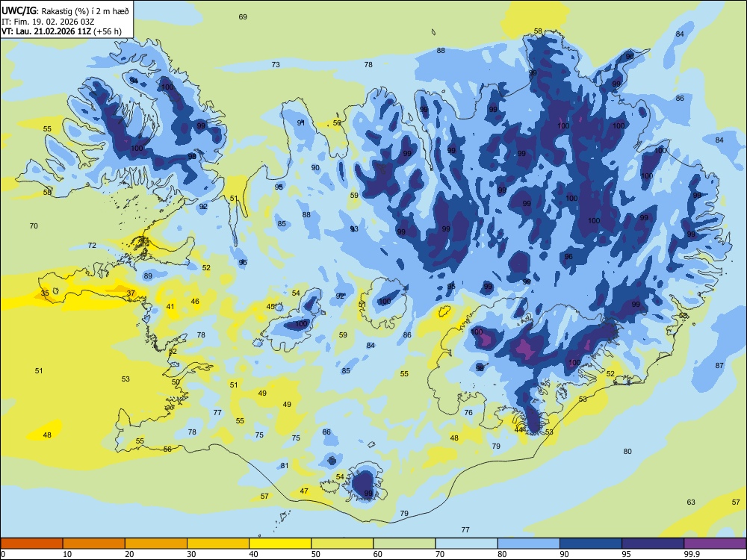Click the legend tick label 99.9
This screenshot has height=560, width=747.
point(692,554)
